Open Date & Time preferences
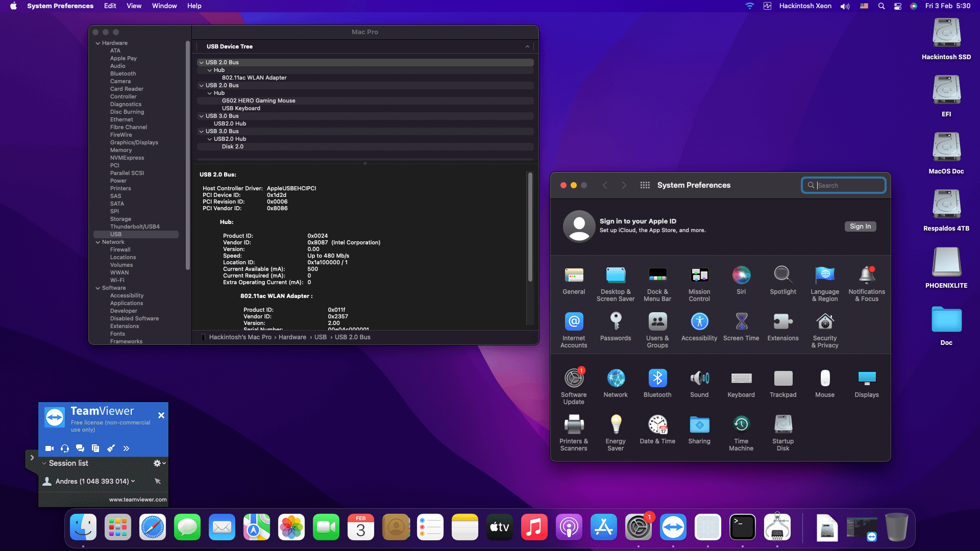This screenshot has height=551, width=980. (x=657, y=430)
